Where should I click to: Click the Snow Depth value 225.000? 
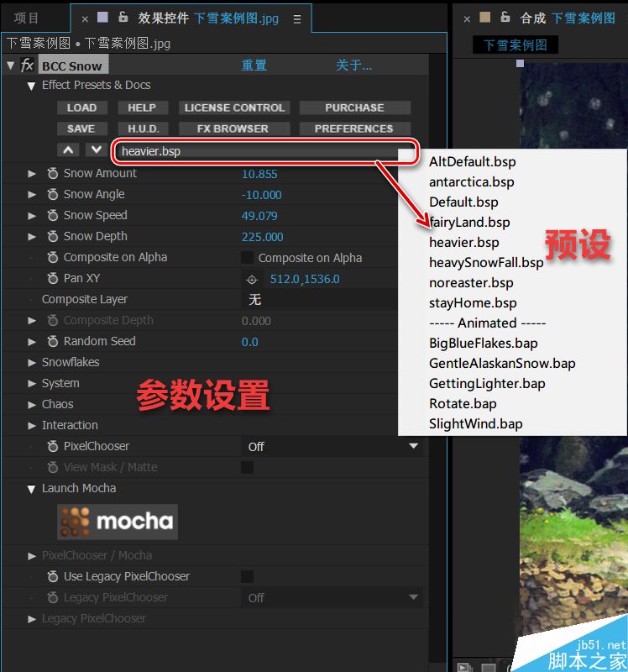pyautogui.click(x=262, y=237)
